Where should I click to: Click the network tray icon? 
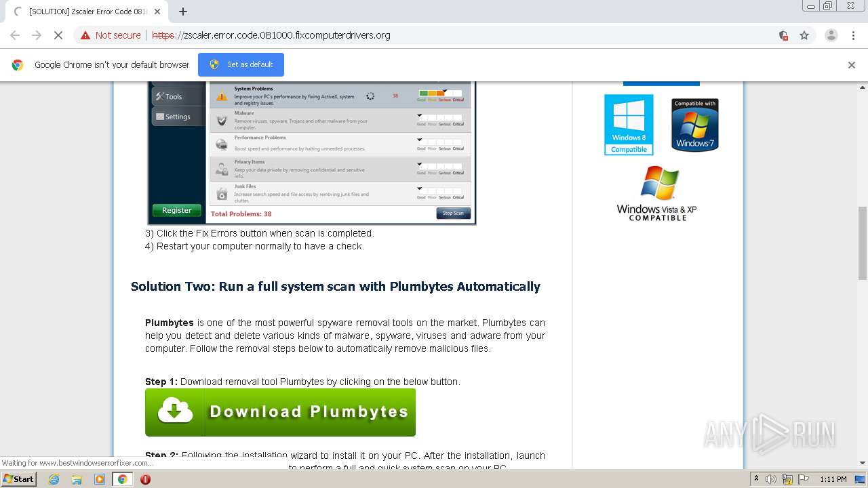[x=787, y=479]
